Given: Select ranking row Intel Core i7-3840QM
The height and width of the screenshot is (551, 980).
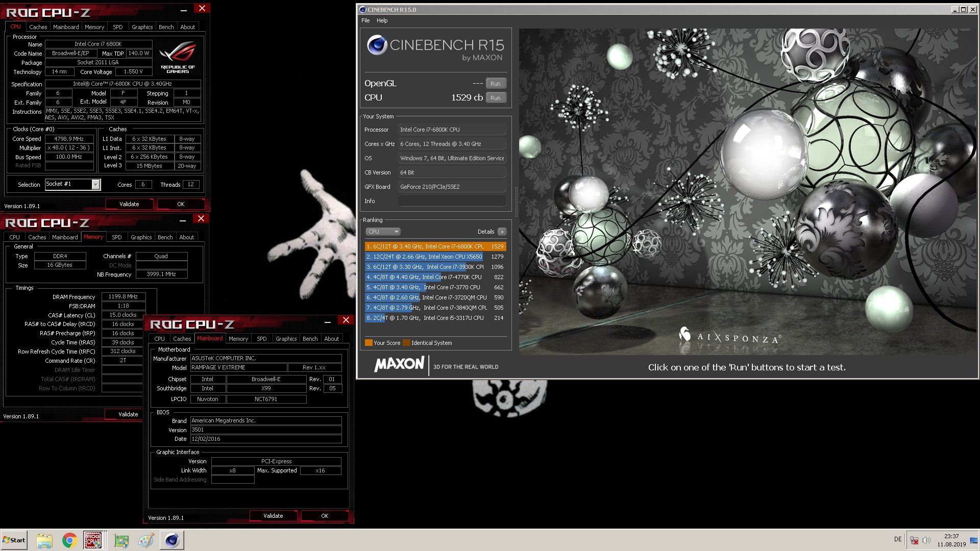Looking at the screenshot, I should point(435,308).
